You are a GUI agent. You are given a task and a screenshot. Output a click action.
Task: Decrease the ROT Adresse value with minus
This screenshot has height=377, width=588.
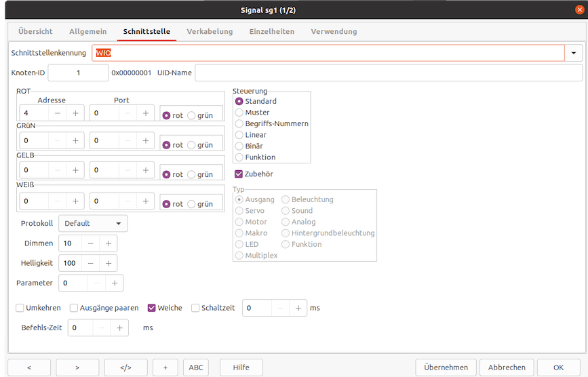pyautogui.click(x=57, y=113)
